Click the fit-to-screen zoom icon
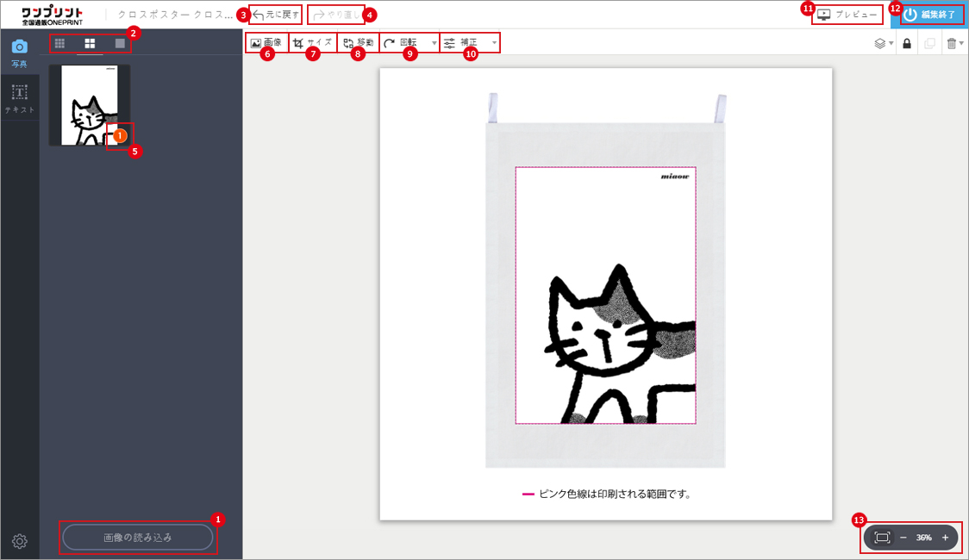 [882, 538]
